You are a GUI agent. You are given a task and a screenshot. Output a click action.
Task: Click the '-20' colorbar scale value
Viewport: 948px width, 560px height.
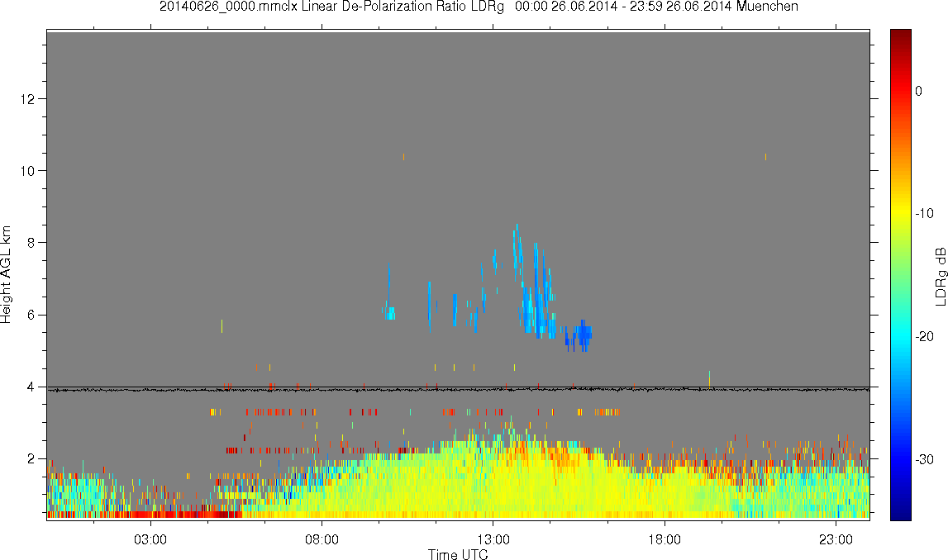(x=924, y=336)
